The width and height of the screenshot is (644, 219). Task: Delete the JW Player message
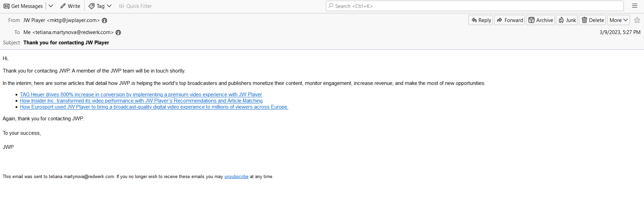tap(593, 20)
